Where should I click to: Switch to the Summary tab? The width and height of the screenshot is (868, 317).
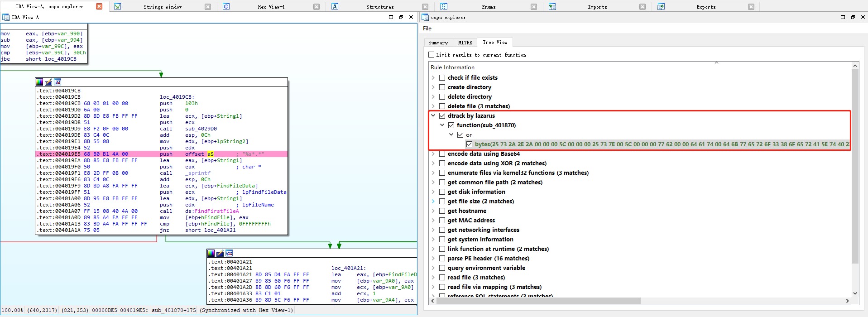pos(438,43)
